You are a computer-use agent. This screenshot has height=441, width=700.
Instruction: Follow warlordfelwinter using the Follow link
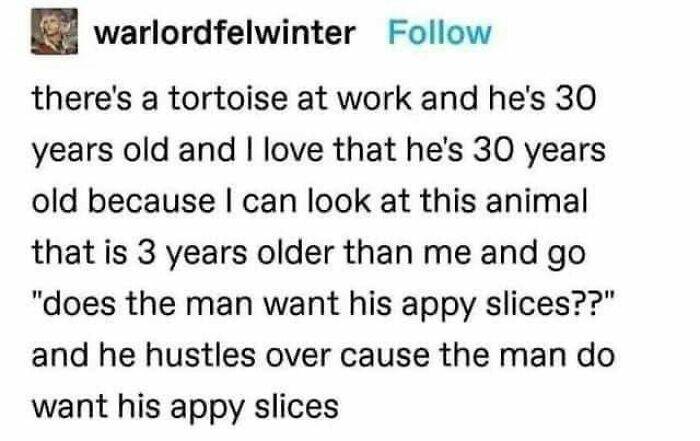click(x=438, y=33)
